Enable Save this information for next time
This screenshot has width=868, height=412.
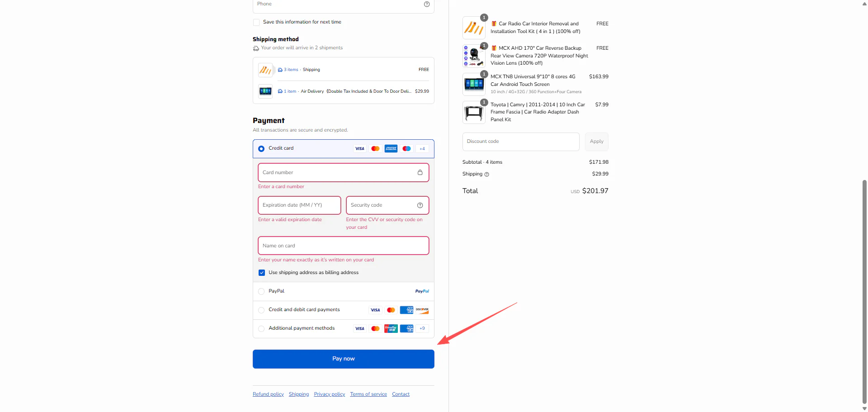point(256,22)
